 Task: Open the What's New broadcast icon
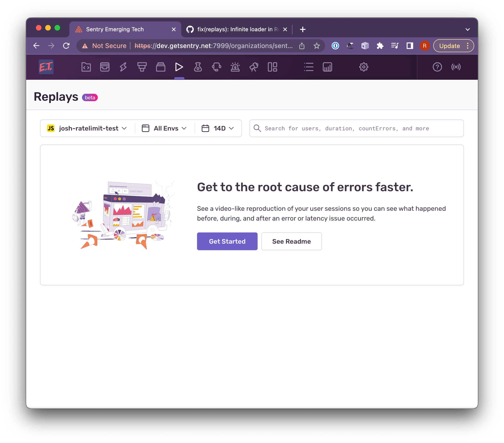point(456,67)
